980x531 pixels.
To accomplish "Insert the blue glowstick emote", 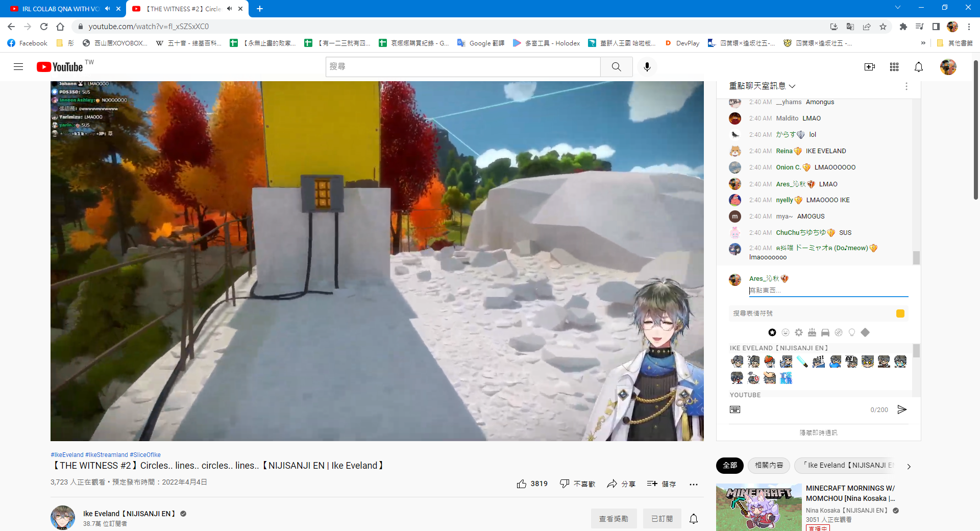I will tap(802, 361).
